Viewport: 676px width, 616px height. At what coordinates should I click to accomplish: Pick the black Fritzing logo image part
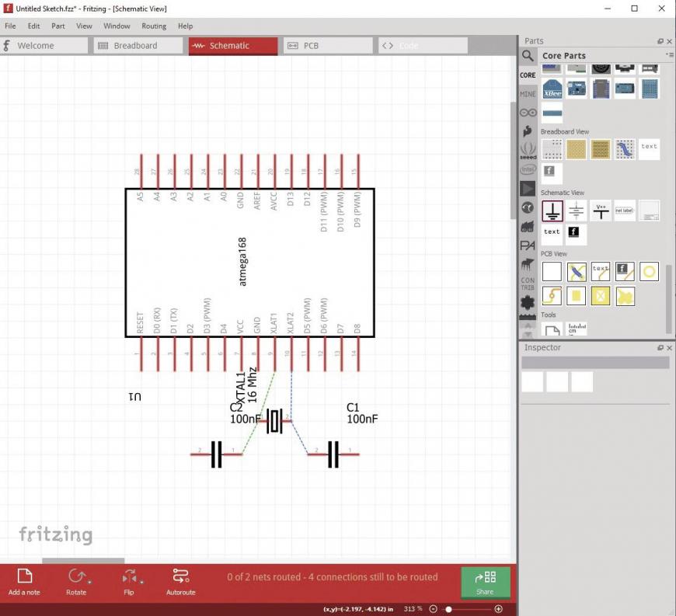coord(577,235)
